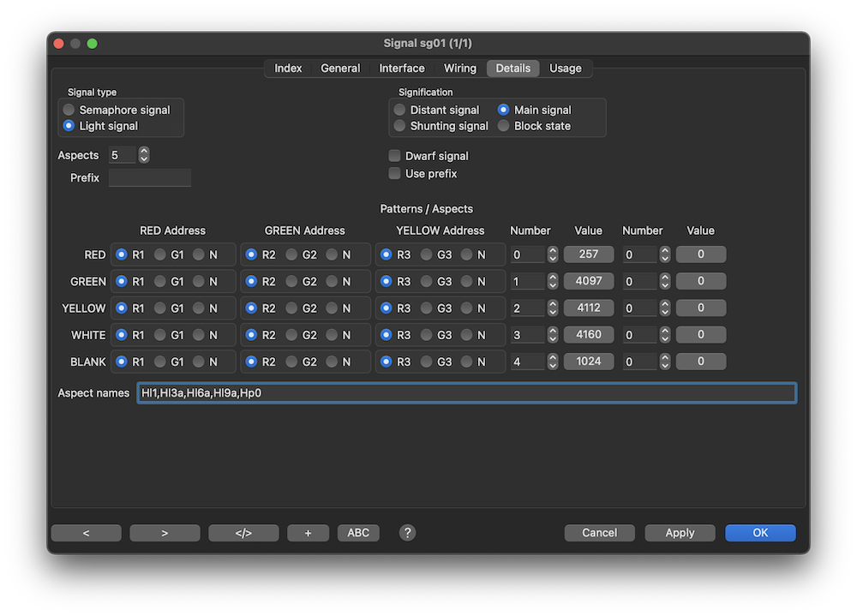
Task: Click the next signal '>' button
Action: click(x=165, y=533)
